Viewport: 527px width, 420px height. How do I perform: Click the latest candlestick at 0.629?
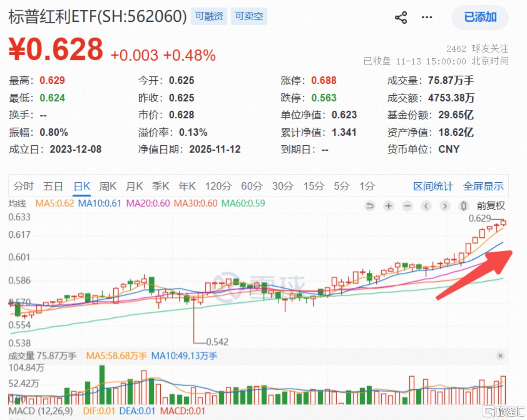pos(503,223)
